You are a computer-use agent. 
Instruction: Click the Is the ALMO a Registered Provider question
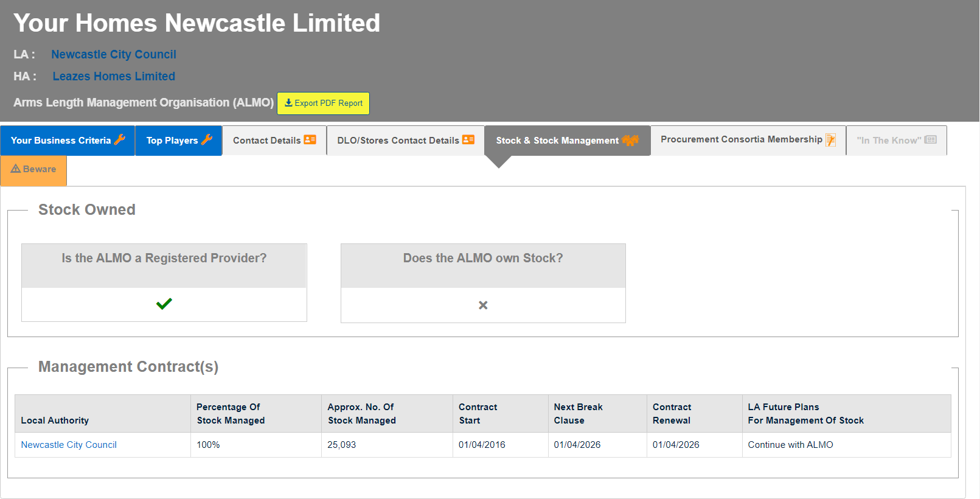point(164,258)
